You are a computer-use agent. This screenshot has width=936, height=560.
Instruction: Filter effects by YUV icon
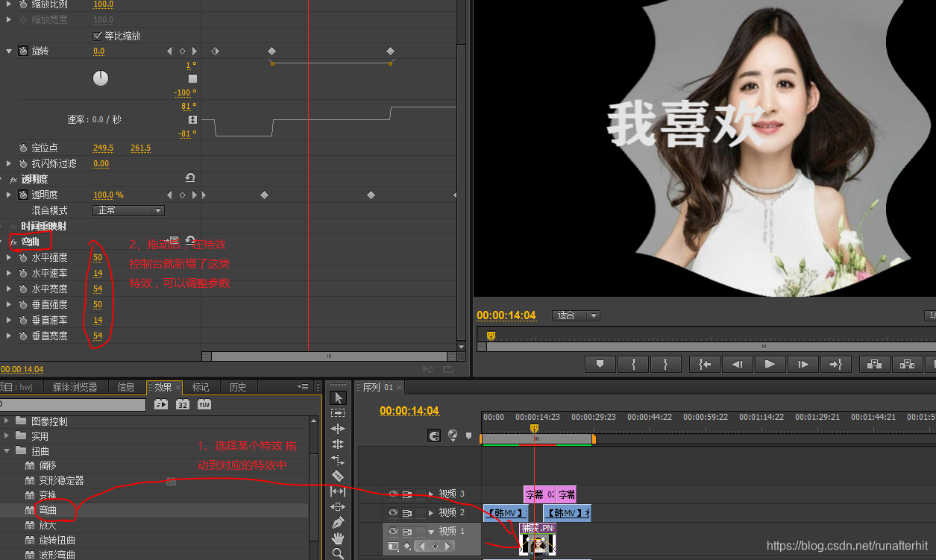[204, 404]
